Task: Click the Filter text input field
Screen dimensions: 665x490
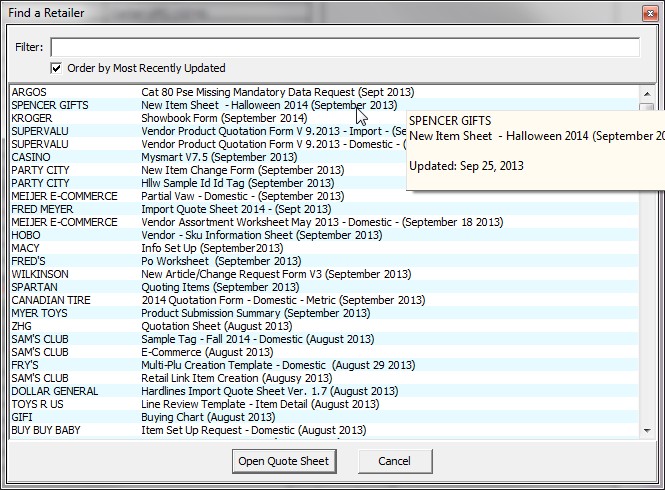Action: [345, 47]
